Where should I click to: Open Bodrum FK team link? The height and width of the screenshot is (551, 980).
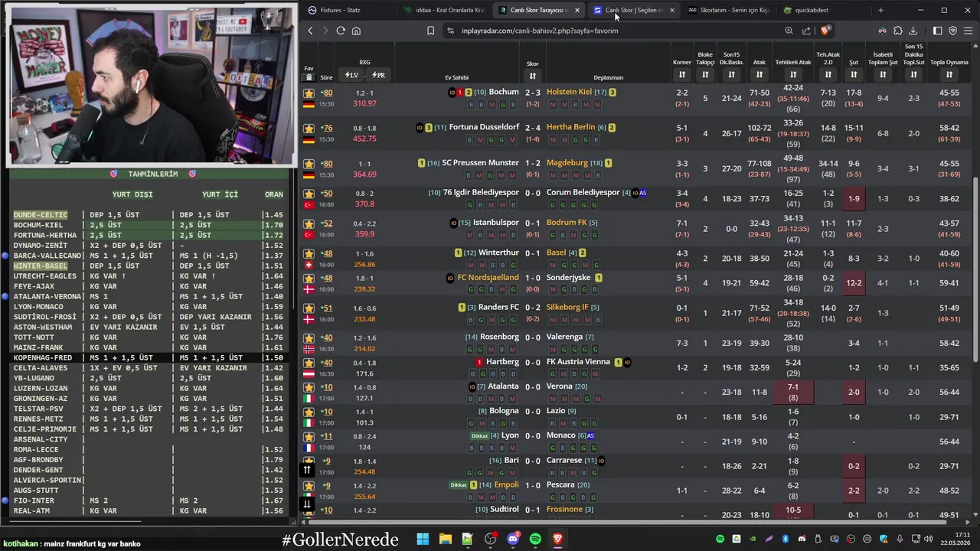tap(567, 222)
